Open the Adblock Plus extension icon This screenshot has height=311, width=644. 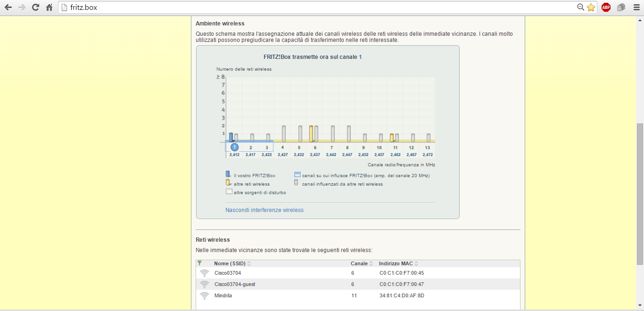(606, 8)
